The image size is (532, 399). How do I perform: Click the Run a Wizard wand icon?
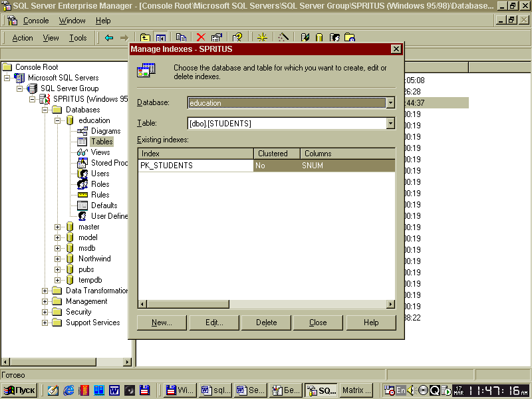(283, 38)
